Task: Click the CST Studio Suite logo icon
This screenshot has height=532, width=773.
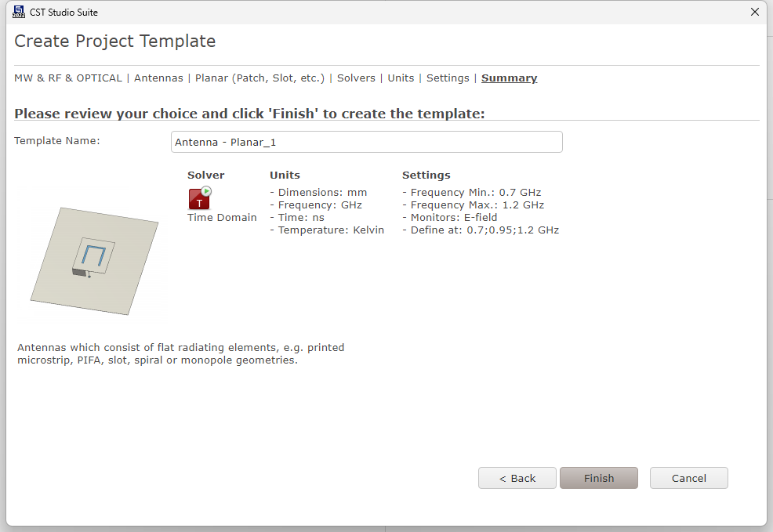Action: (19, 12)
